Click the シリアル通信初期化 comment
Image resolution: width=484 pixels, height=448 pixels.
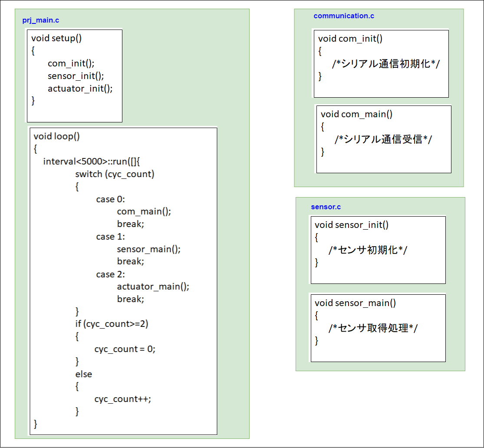[x=386, y=64]
